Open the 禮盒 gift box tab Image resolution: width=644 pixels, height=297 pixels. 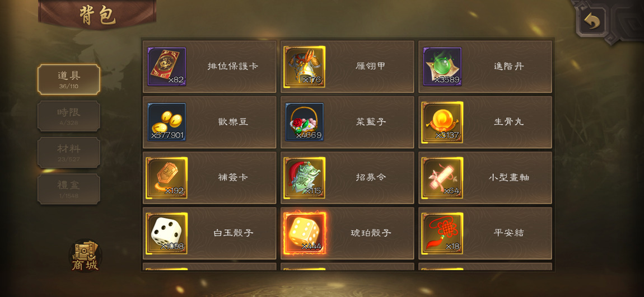point(68,189)
